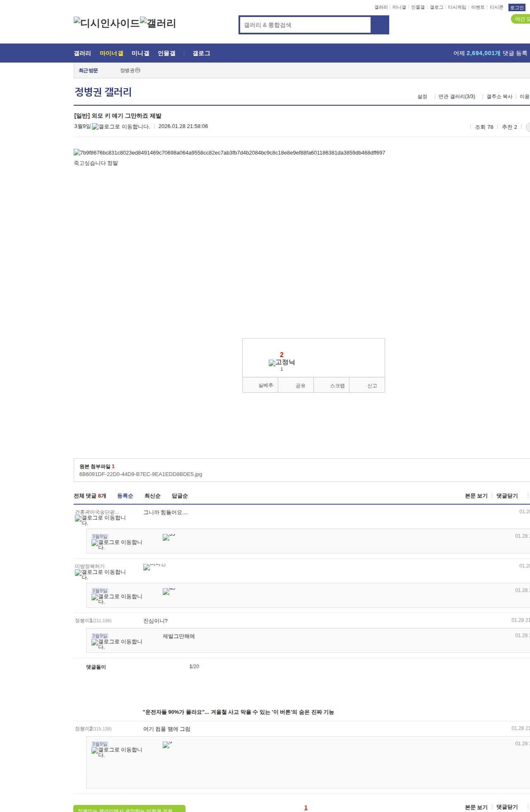This screenshot has width=530, height=812.
Task: Open the 이벤트 top link
Action: pyautogui.click(x=478, y=7)
